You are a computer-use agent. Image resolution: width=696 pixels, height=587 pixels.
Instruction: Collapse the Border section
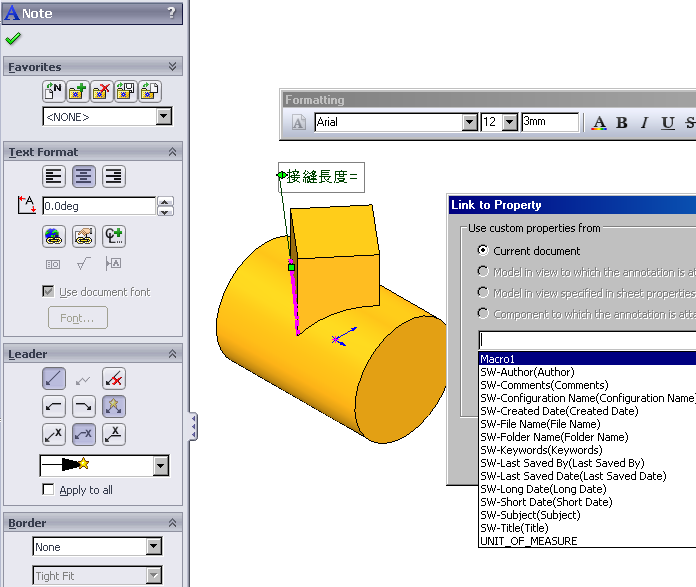pyautogui.click(x=173, y=523)
